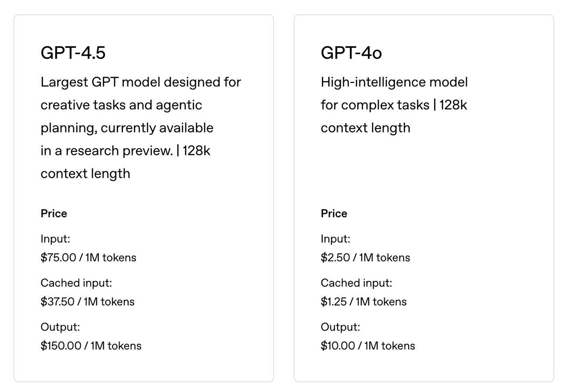Image resolution: width=562 pixels, height=392 pixels.
Task: Select the "Largest GPT model designed for" text
Action: [x=140, y=82]
